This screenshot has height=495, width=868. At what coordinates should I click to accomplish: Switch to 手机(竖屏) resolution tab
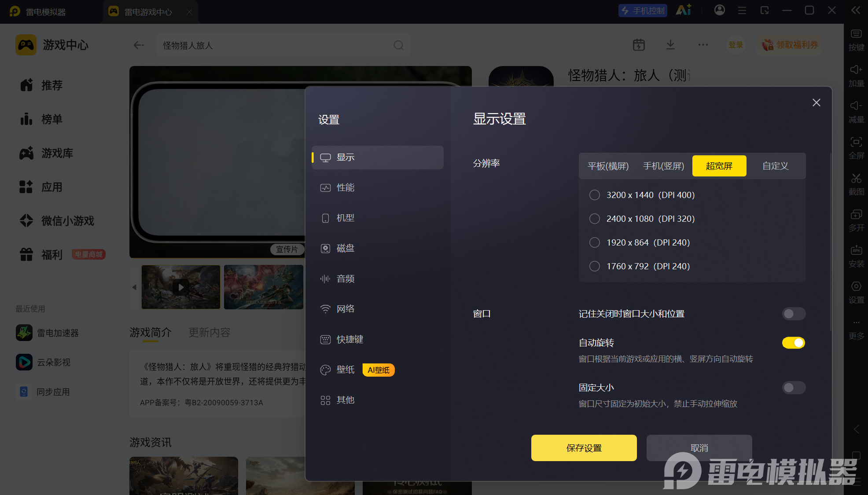(663, 166)
